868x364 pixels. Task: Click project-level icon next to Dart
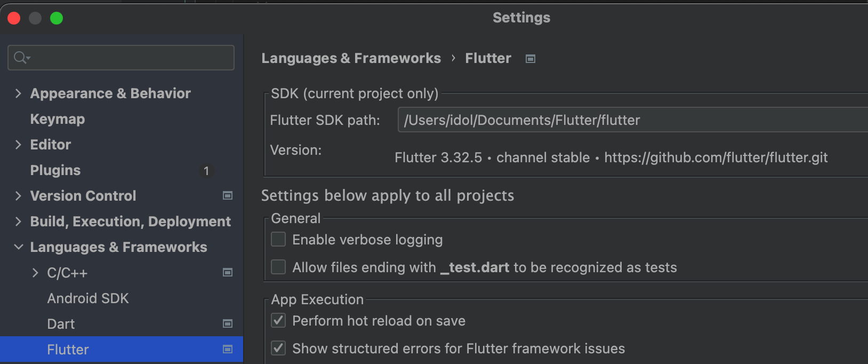point(228,324)
